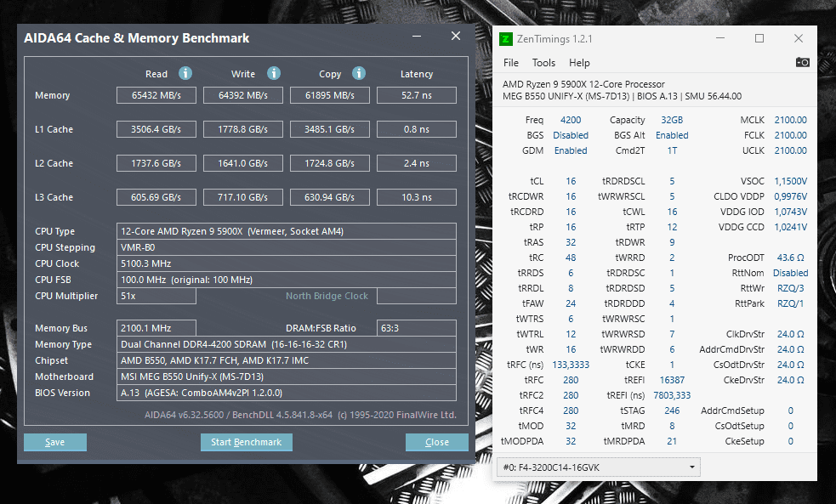Screen dimensions: 836x504
Task: Click CPU Stepping value VMR-B0
Action: pyautogui.click(x=287, y=247)
